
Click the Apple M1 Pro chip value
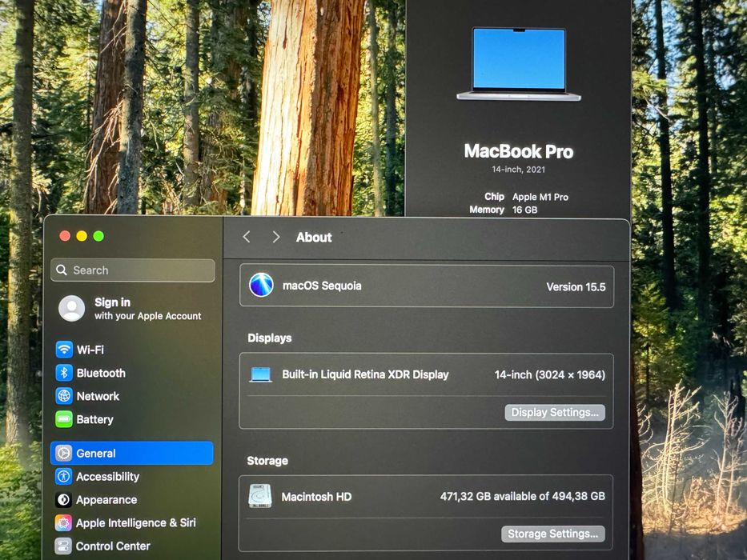tap(540, 197)
